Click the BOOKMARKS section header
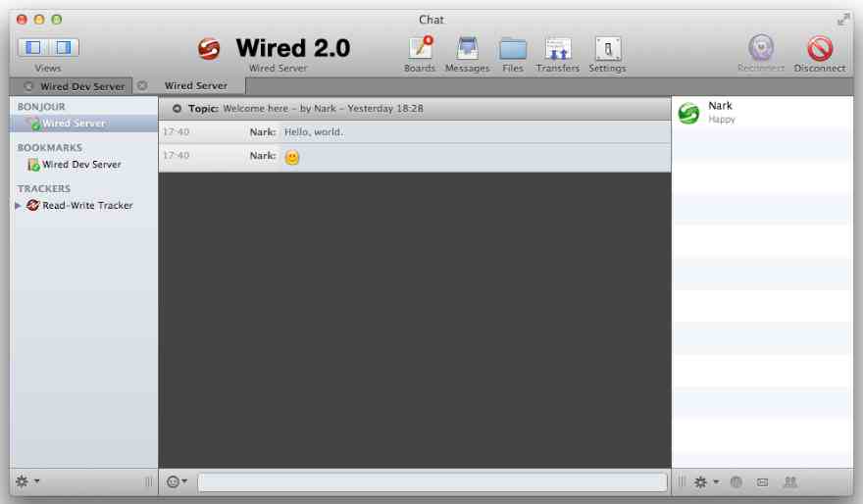Viewport: 863px width, 504px height. pyautogui.click(x=50, y=147)
